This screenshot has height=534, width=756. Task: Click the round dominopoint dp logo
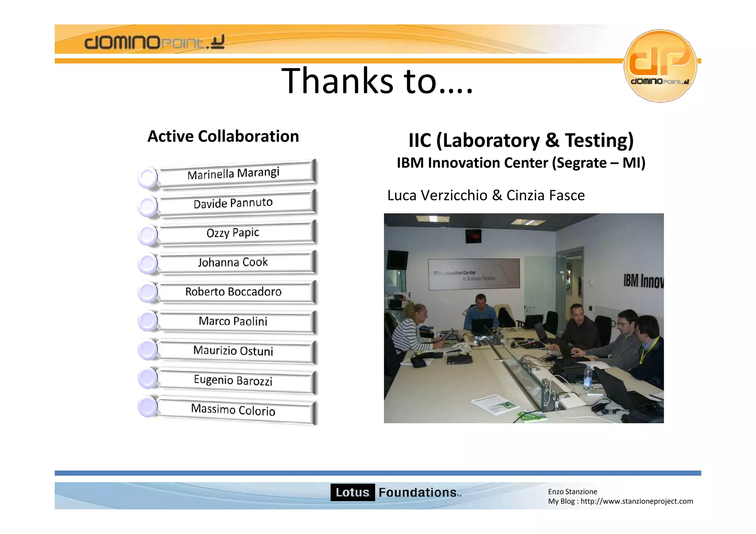click(x=660, y=66)
